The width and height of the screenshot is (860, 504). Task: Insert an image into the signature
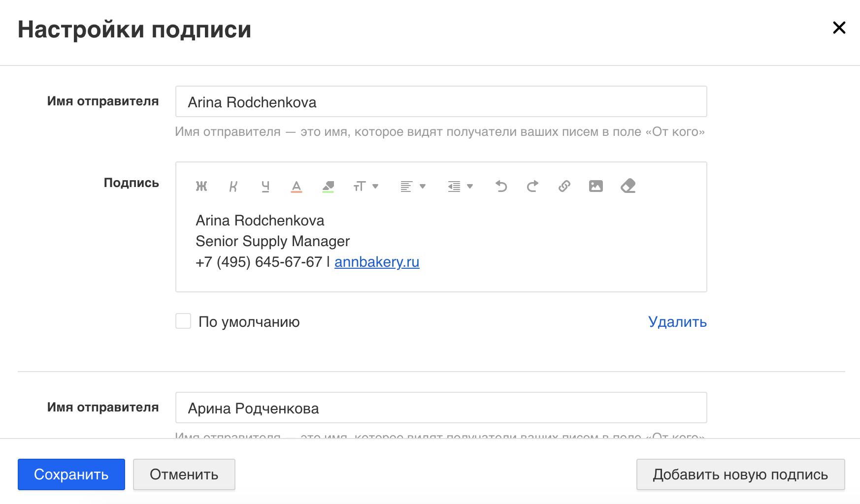(596, 186)
